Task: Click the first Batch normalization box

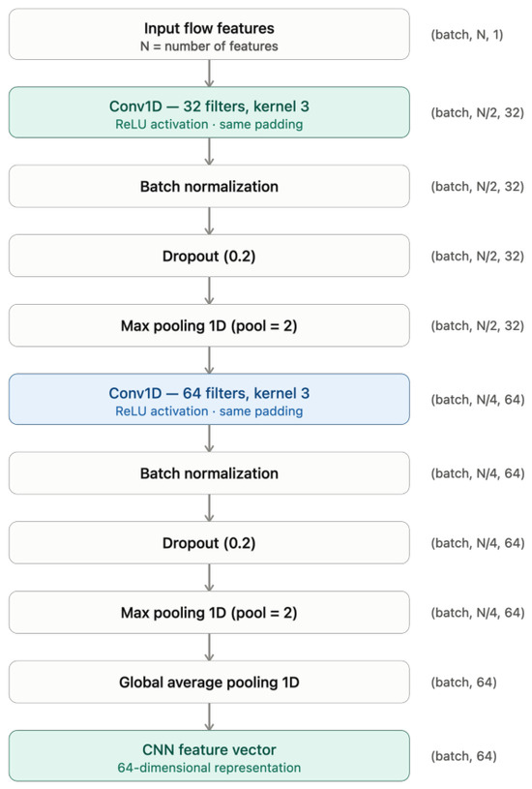Action: tap(209, 186)
